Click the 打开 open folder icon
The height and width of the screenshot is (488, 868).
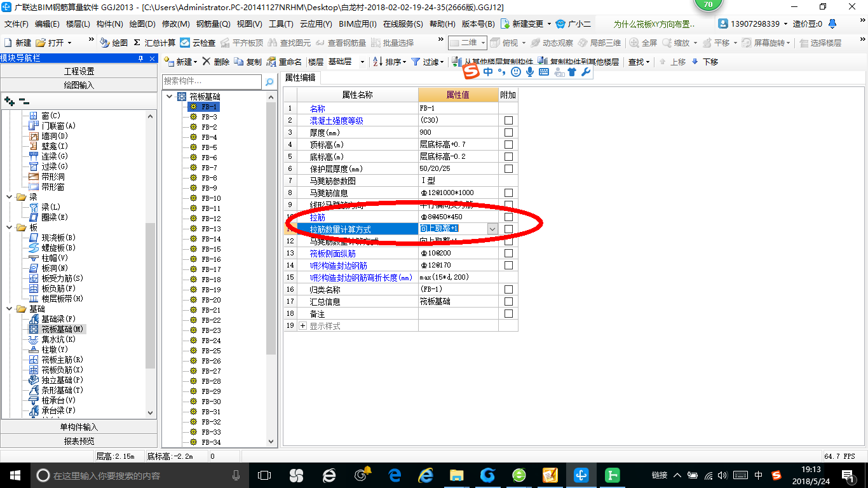[41, 43]
